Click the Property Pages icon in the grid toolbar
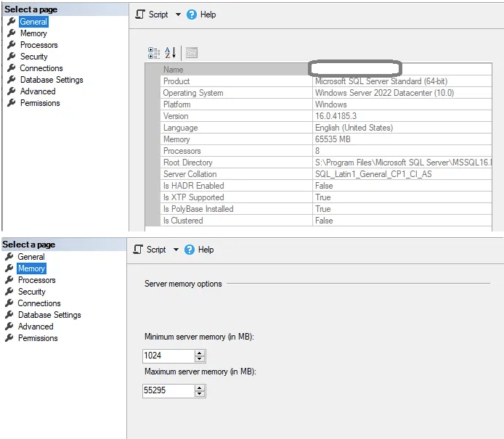 (191, 53)
